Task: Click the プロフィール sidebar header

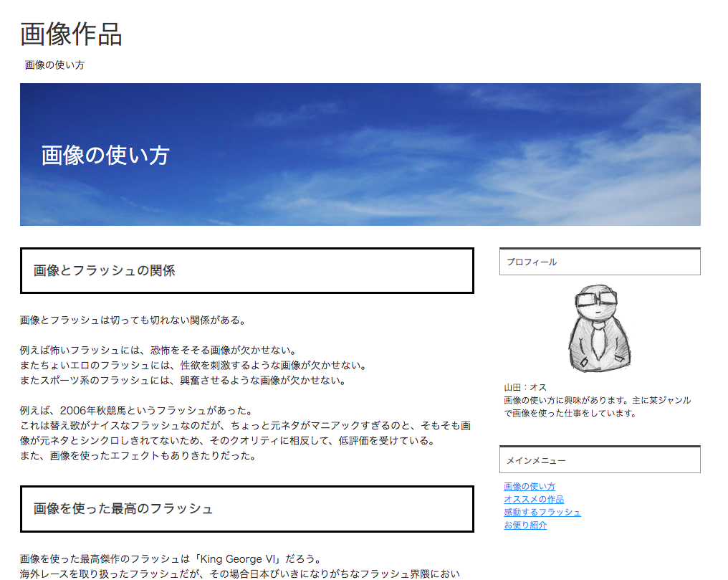Action: tap(600, 262)
